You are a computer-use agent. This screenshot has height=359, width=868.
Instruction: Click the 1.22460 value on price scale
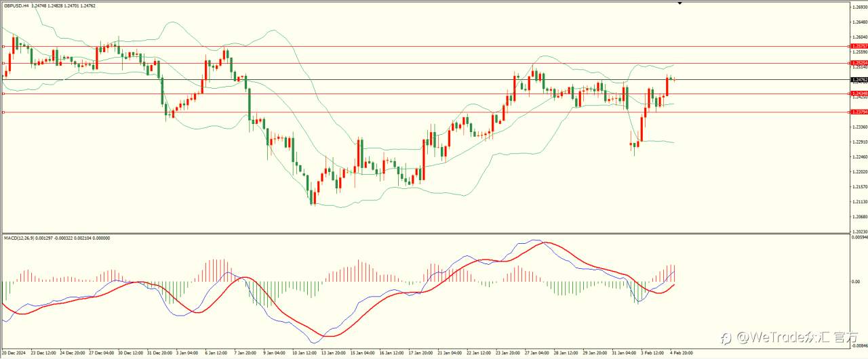[860, 156]
